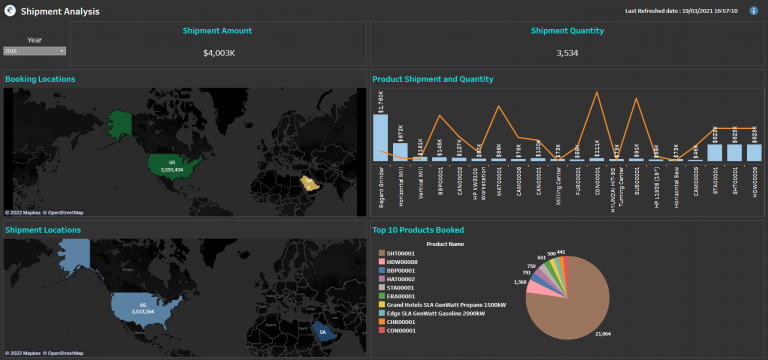The height and width of the screenshot is (360, 768).
Task: Click the 1,368 pie label
Action: tap(519, 282)
